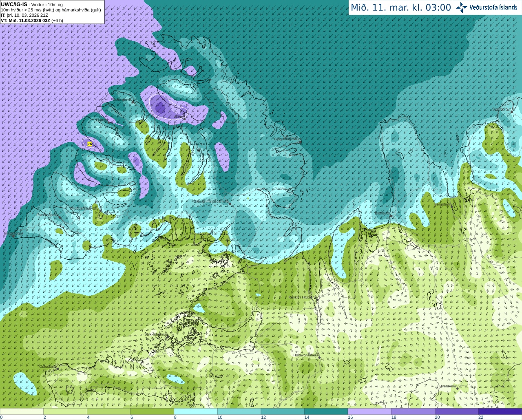Screen dimensions: 522x420
Task: Click the Bíldudalsflugvöllur station label
Action: pyautogui.click(x=85, y=208)
